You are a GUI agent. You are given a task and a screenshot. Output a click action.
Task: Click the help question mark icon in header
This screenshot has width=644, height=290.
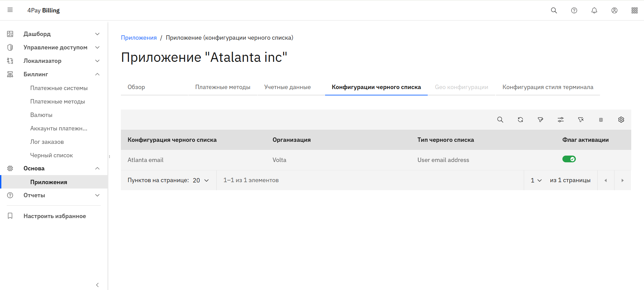574,10
